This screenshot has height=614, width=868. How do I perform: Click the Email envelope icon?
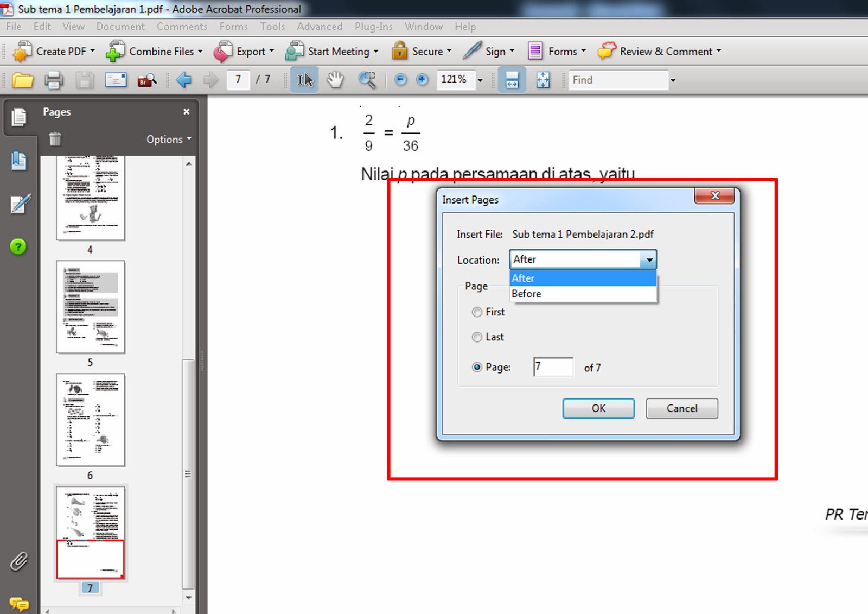(x=116, y=80)
